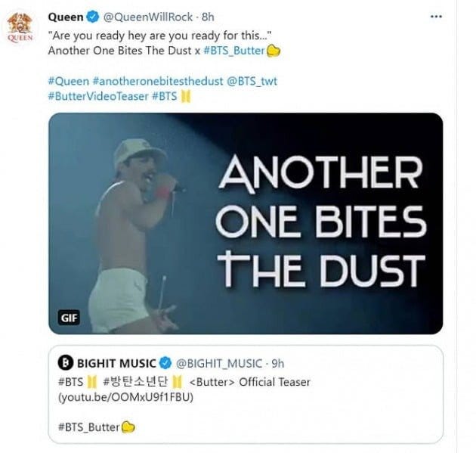This screenshot has width=476, height=453.
Task: Open the @BTS_twt mention
Action: (x=252, y=82)
